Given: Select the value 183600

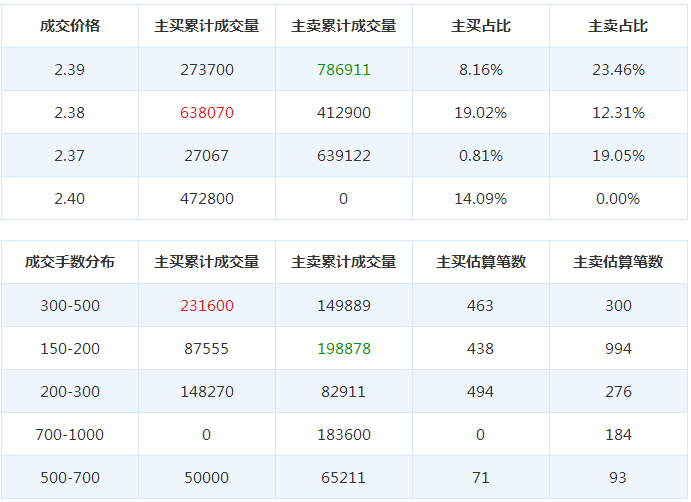Looking at the screenshot, I should click(344, 435).
